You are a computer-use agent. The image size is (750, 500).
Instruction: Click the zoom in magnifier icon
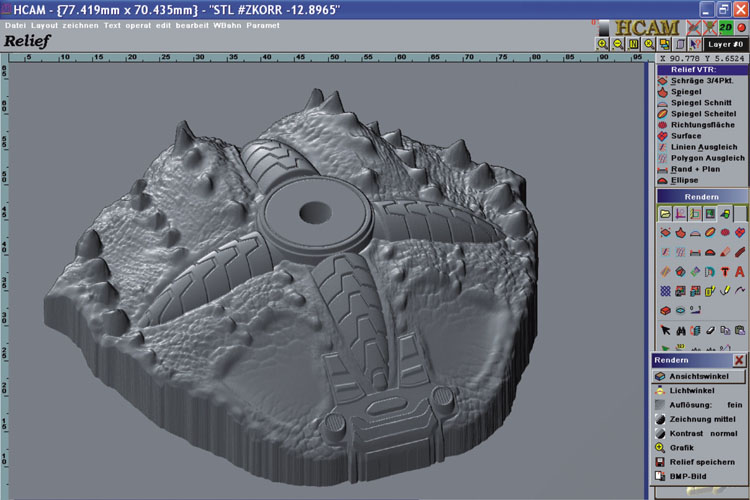click(602, 44)
